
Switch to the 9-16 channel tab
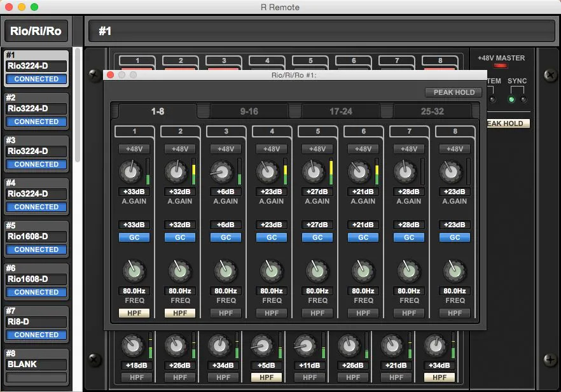coord(249,111)
